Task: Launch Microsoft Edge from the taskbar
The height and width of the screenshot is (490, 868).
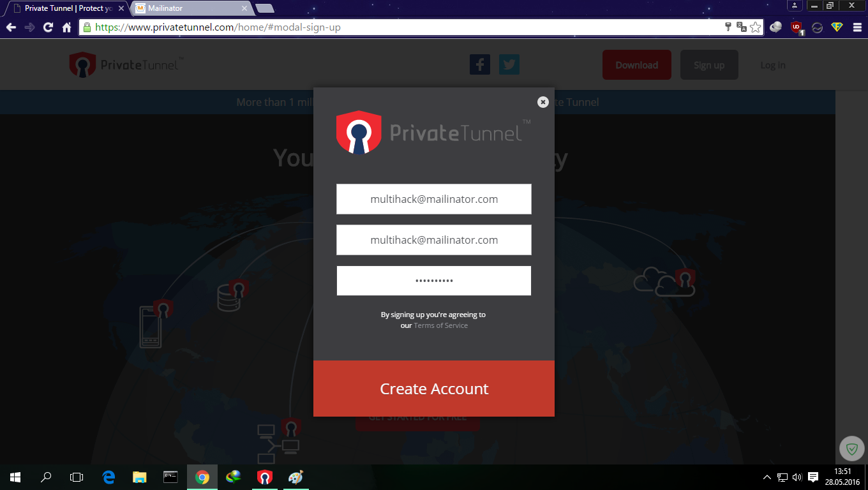Action: [108, 477]
